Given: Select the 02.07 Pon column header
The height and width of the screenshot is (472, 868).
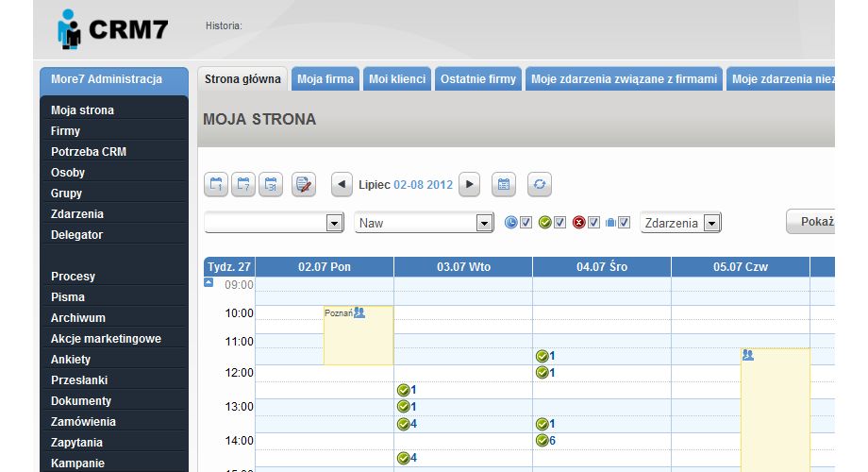Looking at the screenshot, I should [325, 267].
